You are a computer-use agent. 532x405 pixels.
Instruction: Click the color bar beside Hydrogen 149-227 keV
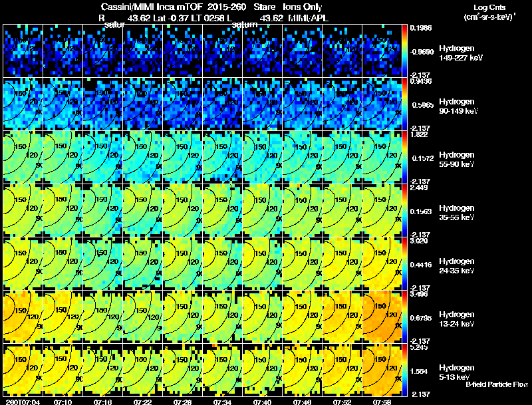pos(404,51)
